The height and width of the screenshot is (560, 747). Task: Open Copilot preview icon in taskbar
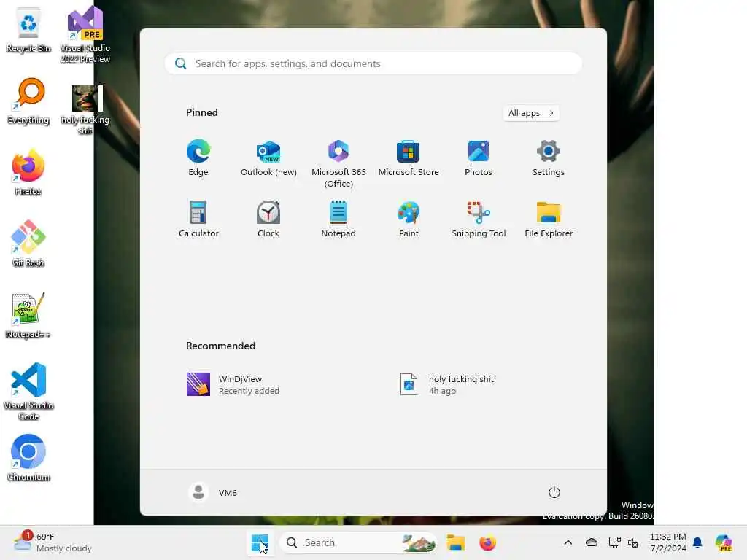(724, 542)
